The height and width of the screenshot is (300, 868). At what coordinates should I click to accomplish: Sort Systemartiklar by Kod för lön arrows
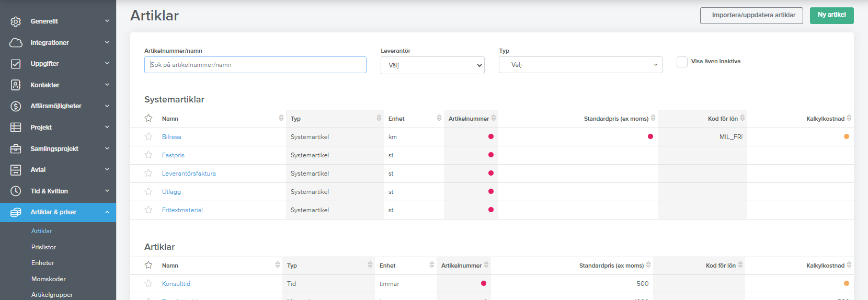coord(743,118)
